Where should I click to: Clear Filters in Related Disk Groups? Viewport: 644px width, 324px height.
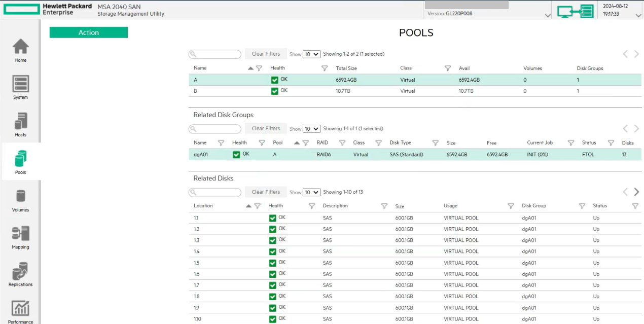266,129
